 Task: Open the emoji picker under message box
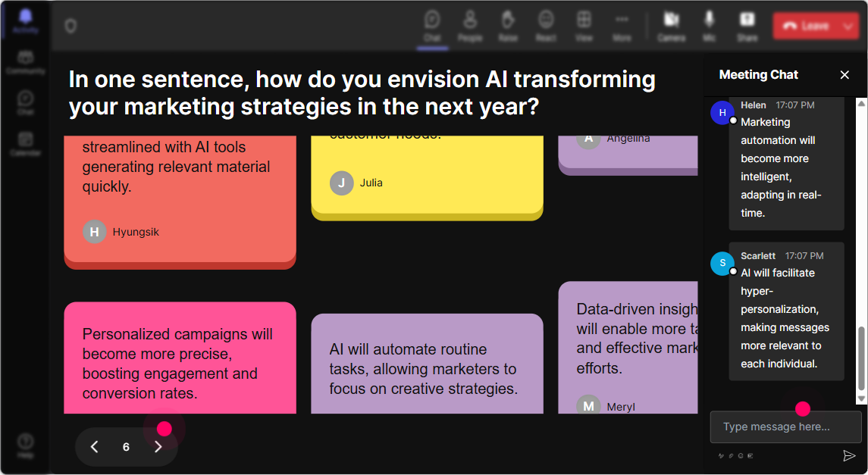[x=741, y=456]
